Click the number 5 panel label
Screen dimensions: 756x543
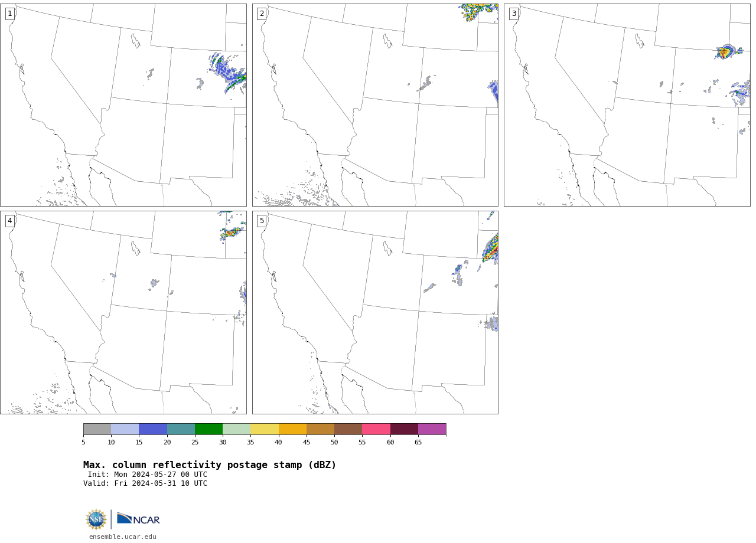[262, 221]
